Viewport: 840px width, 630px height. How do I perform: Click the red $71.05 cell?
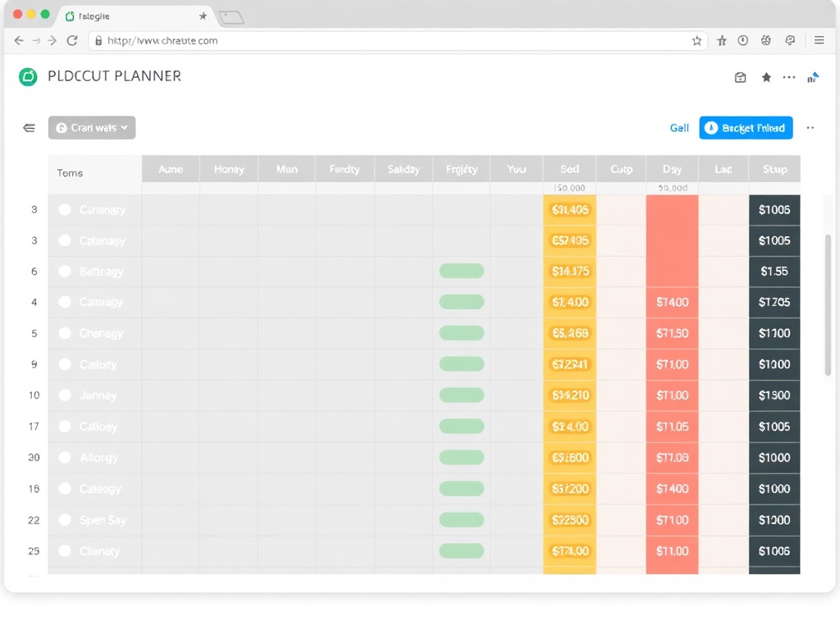673,427
